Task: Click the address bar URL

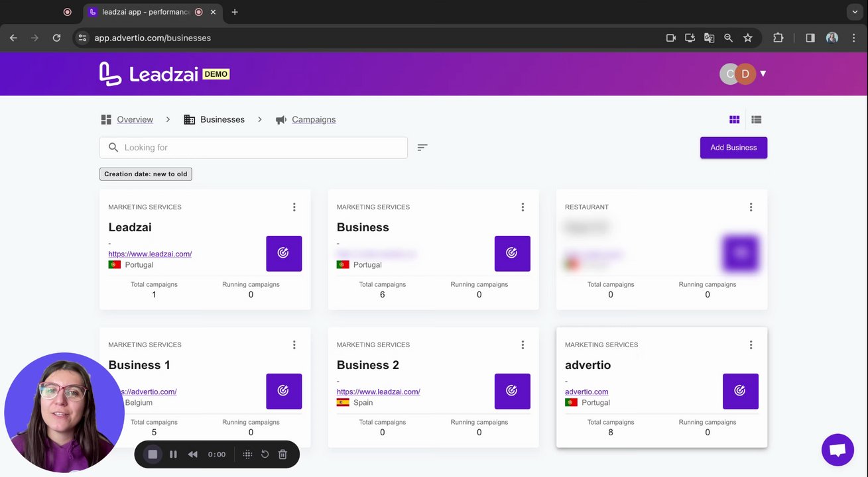Action: click(x=153, y=38)
